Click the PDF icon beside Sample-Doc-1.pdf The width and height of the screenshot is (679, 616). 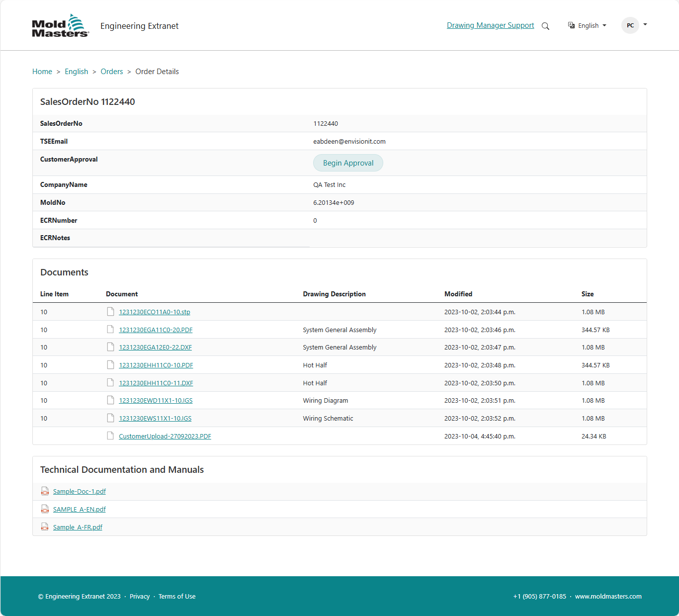[x=45, y=491]
